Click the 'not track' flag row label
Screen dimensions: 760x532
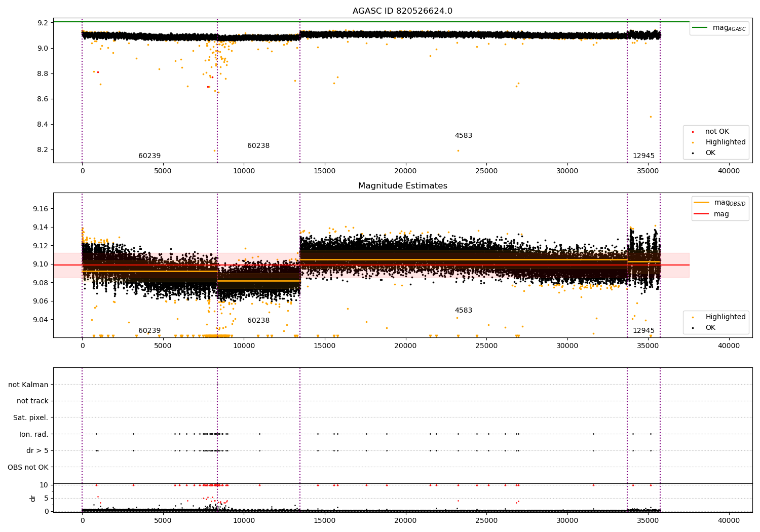tap(32, 401)
